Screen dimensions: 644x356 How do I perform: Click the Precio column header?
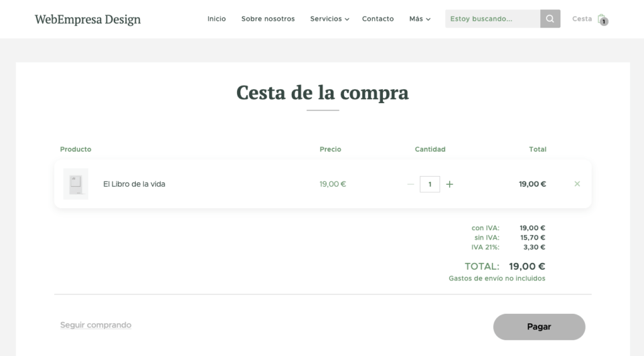coord(330,149)
